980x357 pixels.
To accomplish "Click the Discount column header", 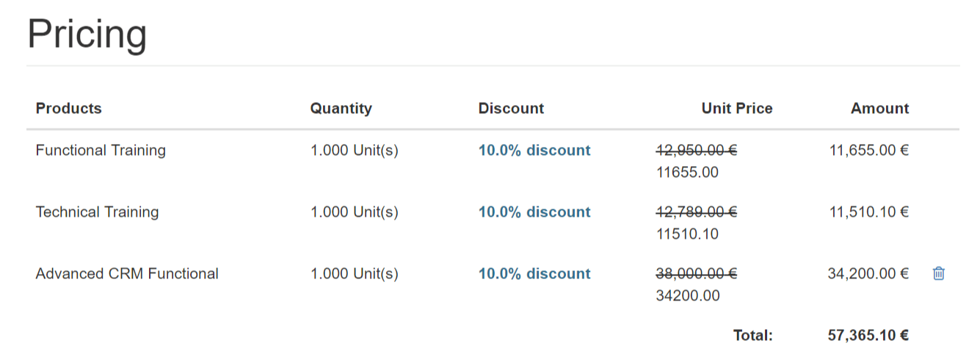I will 511,109.
